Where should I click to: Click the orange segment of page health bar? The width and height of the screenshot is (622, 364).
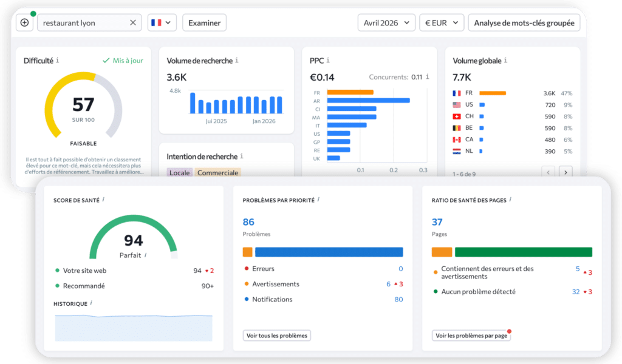click(442, 252)
